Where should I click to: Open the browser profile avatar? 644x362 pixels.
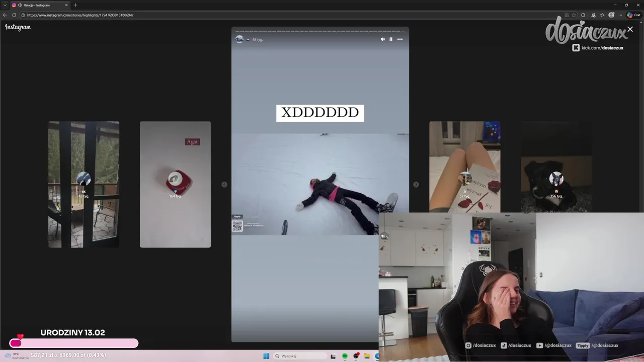click(x=611, y=15)
